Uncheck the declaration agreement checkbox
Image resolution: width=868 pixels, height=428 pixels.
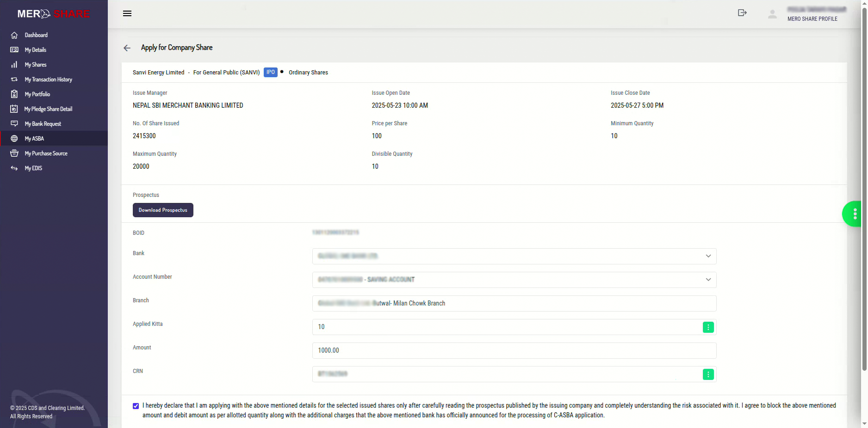coord(136,406)
